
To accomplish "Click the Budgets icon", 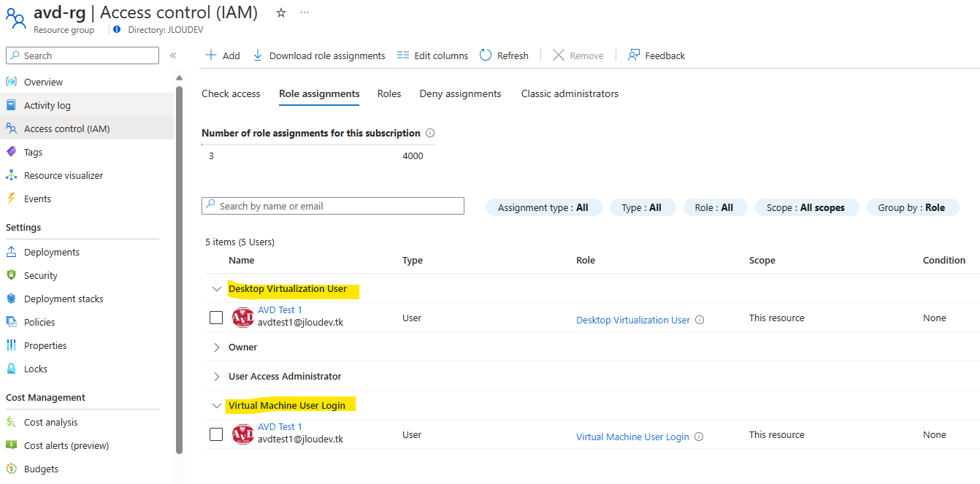I will [x=11, y=469].
